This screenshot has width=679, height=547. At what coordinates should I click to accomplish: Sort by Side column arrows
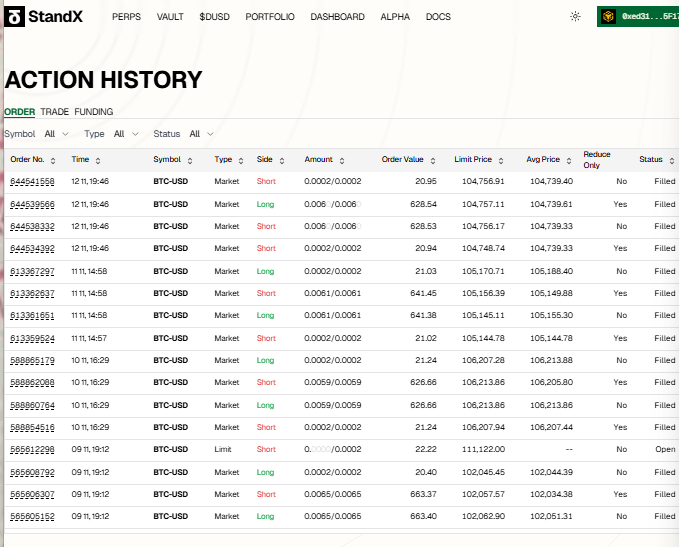coord(282,161)
